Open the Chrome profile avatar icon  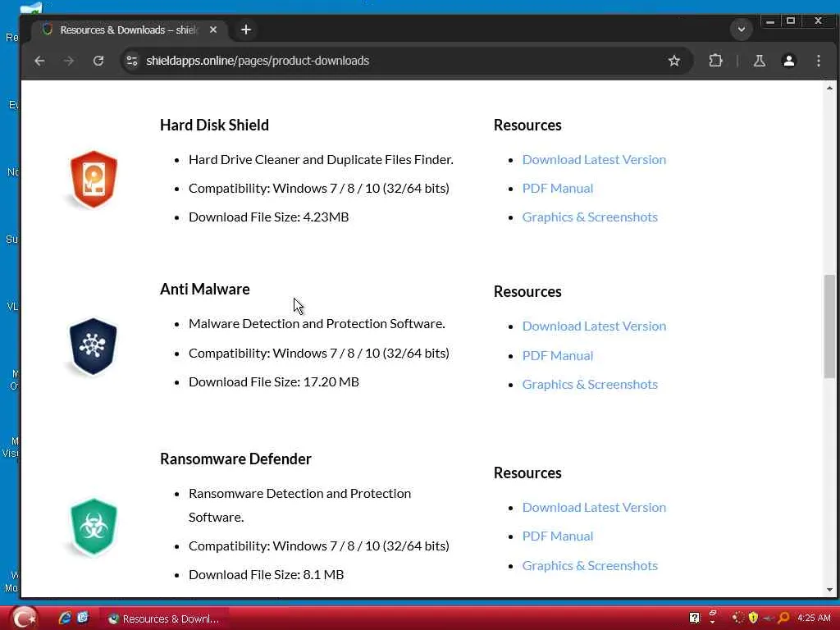788,61
